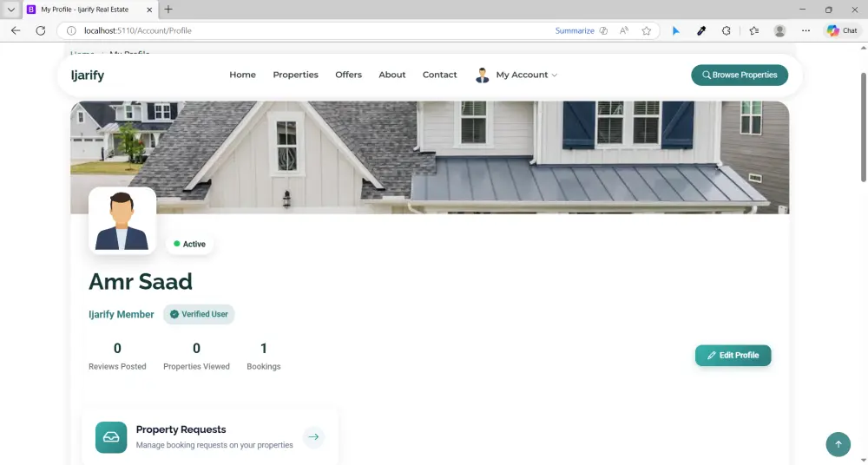Viewport: 868px width, 465px height.
Task: Click the profile picture avatar
Action: (x=122, y=220)
